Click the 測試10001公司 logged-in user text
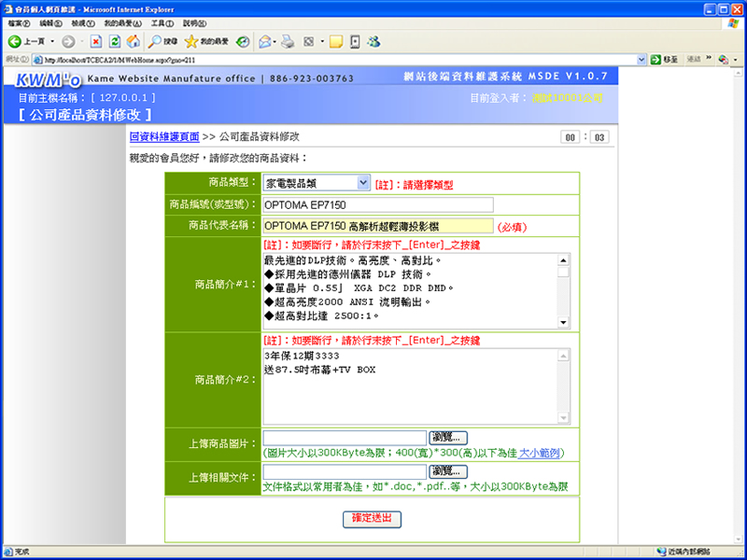This screenshot has width=747, height=560. coord(568,98)
